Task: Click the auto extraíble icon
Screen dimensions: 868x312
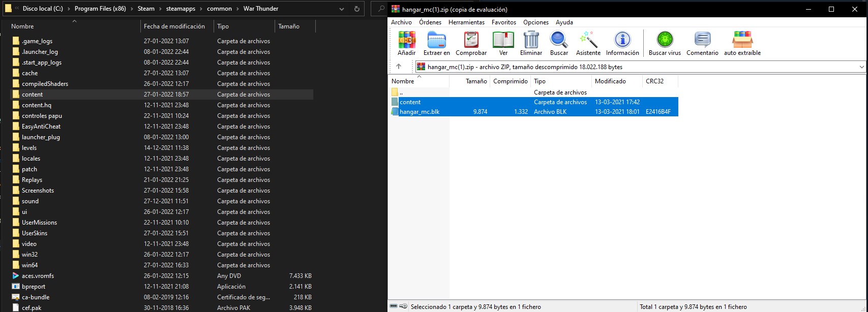Action: tap(742, 40)
